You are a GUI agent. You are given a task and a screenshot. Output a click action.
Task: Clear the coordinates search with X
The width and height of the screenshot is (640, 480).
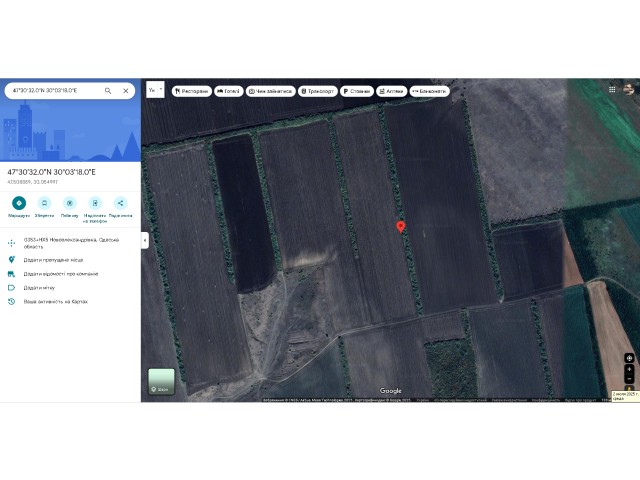(126, 91)
